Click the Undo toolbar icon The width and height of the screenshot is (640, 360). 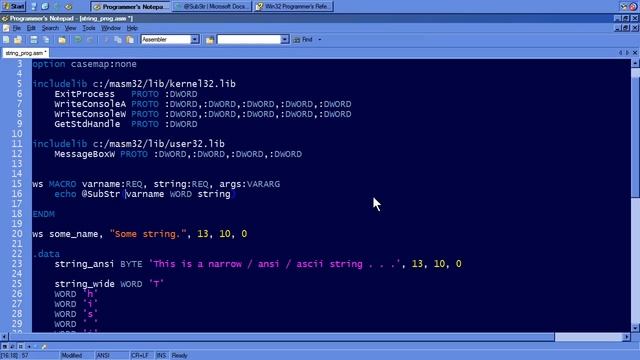point(78,40)
